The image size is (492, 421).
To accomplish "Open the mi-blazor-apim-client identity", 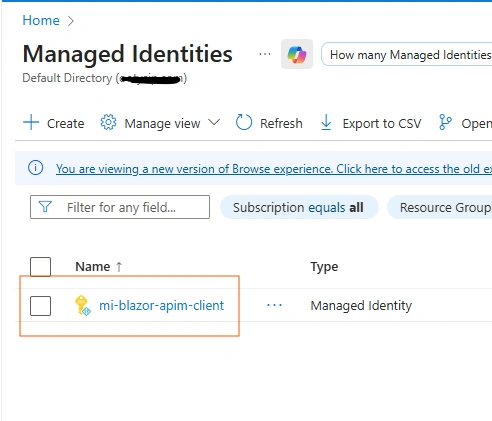I will (x=162, y=305).
